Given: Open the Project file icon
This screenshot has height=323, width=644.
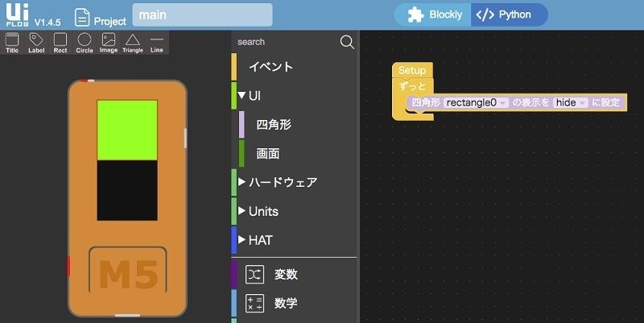Looking at the screenshot, I should point(82,17).
